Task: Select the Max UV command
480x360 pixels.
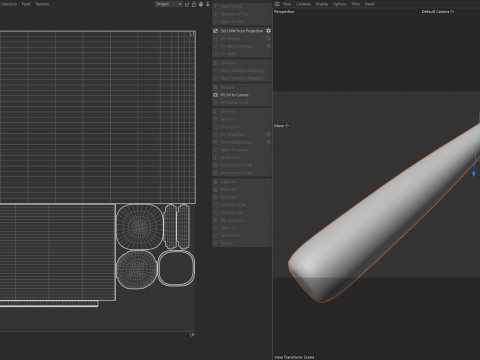Action: (x=242, y=87)
